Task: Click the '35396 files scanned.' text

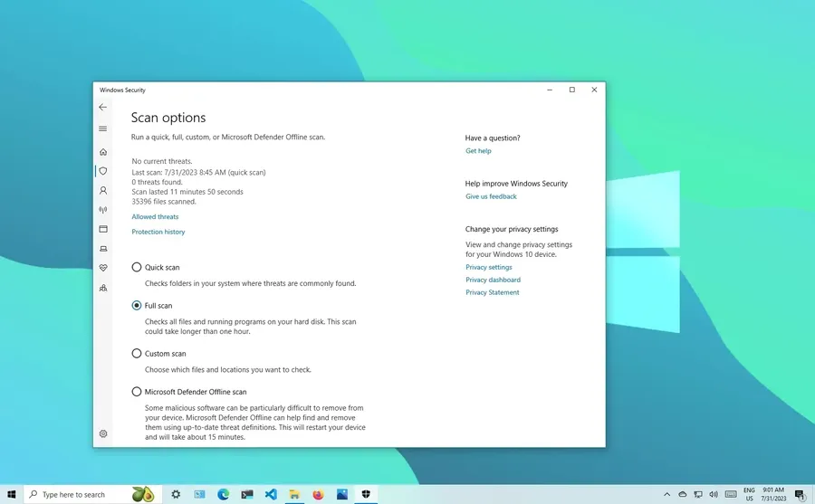Action: pos(164,202)
